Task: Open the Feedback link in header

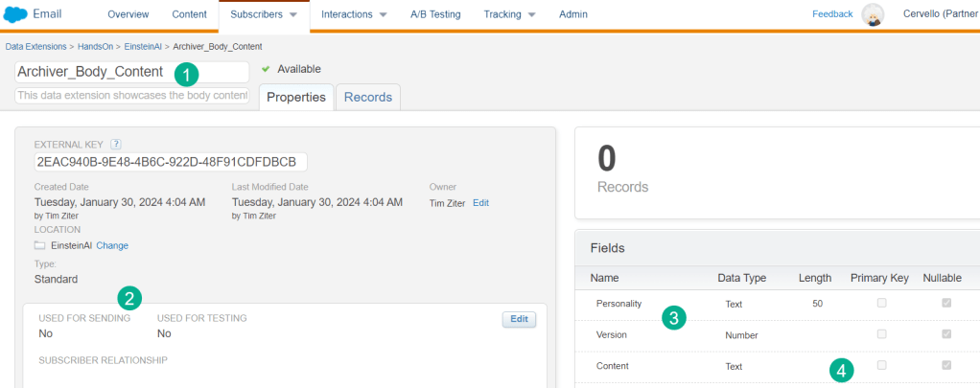Action: [x=831, y=14]
